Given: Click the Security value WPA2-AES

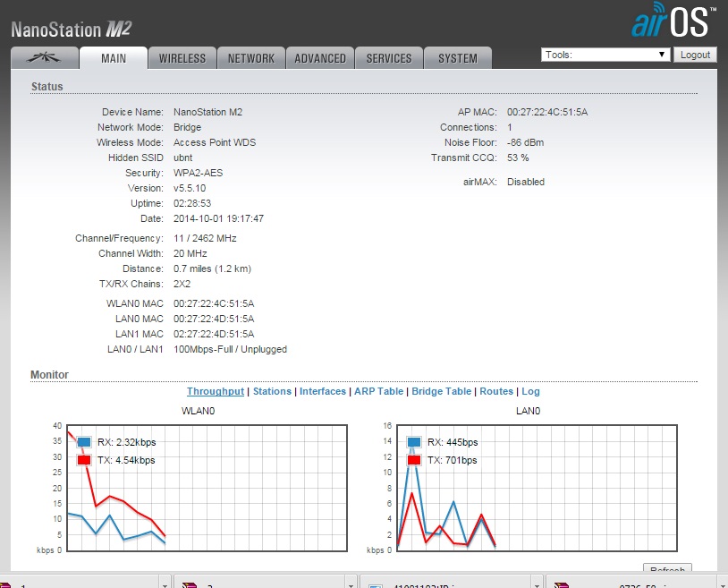Looking at the screenshot, I should [x=199, y=173].
